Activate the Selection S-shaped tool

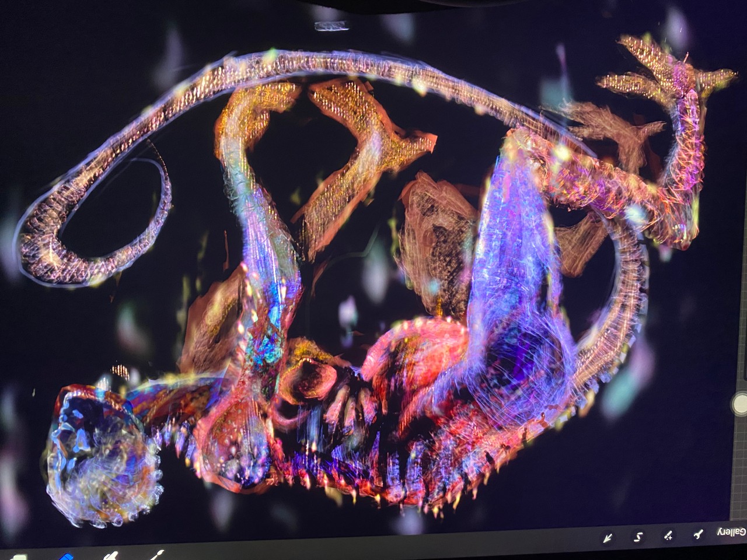(x=638, y=537)
